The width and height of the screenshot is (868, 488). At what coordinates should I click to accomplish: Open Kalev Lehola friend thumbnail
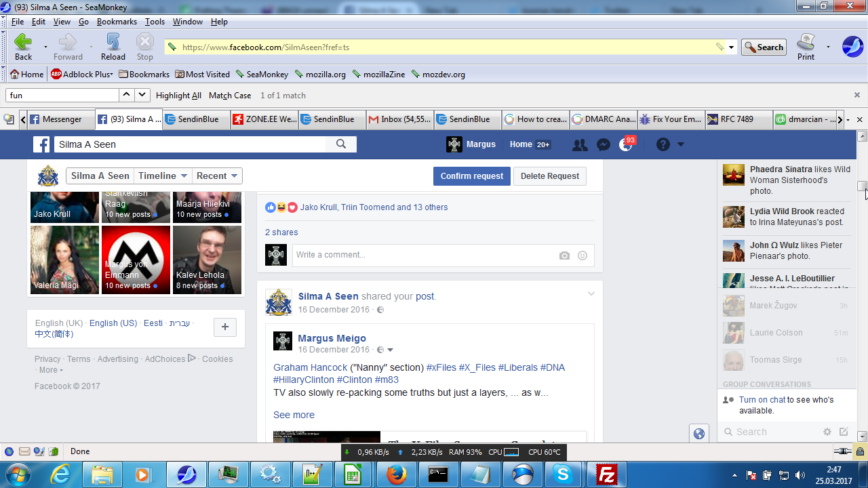tap(207, 260)
